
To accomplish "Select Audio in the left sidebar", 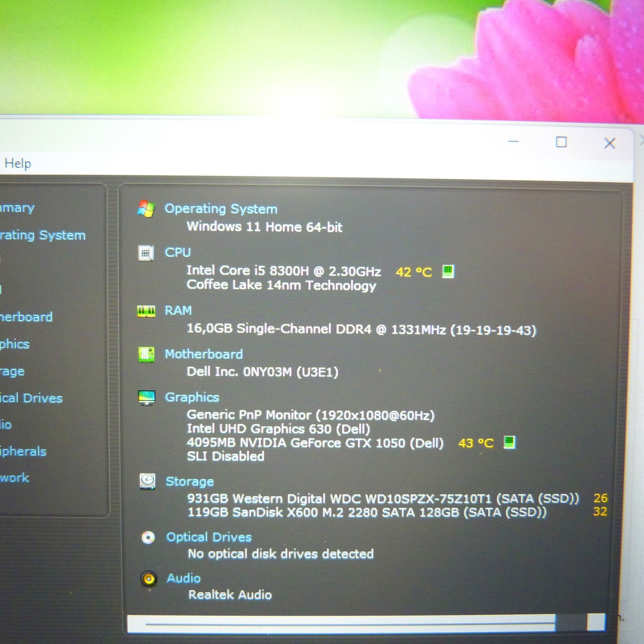I will (6, 425).
